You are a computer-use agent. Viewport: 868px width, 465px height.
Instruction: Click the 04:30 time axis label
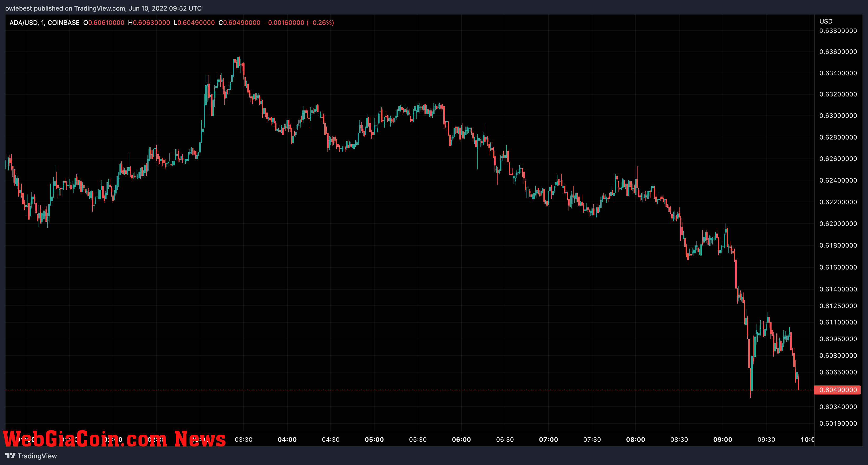tap(331, 439)
